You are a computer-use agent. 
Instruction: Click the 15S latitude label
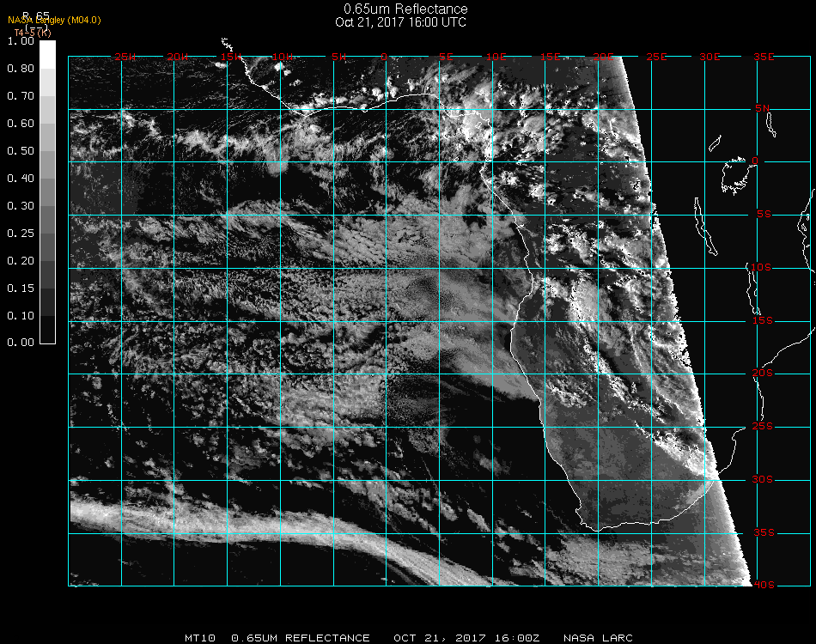(763, 321)
